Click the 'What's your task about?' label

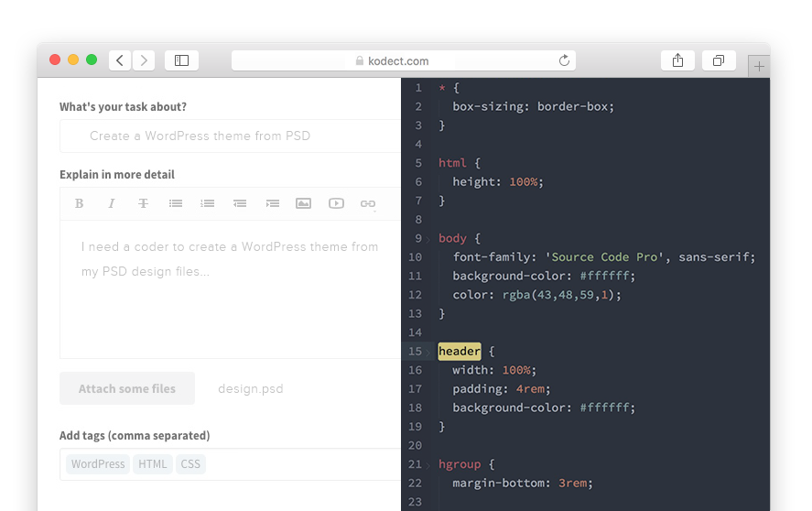(123, 107)
